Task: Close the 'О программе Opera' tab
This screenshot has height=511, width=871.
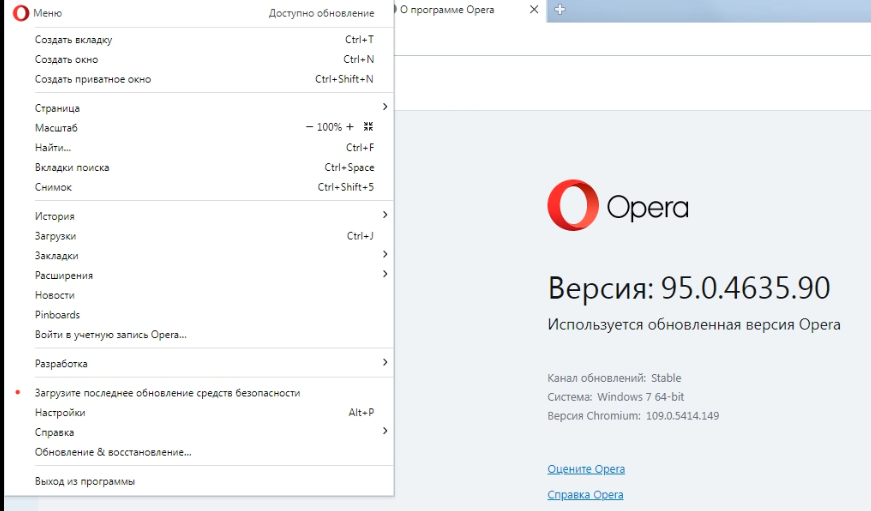Action: [x=534, y=9]
